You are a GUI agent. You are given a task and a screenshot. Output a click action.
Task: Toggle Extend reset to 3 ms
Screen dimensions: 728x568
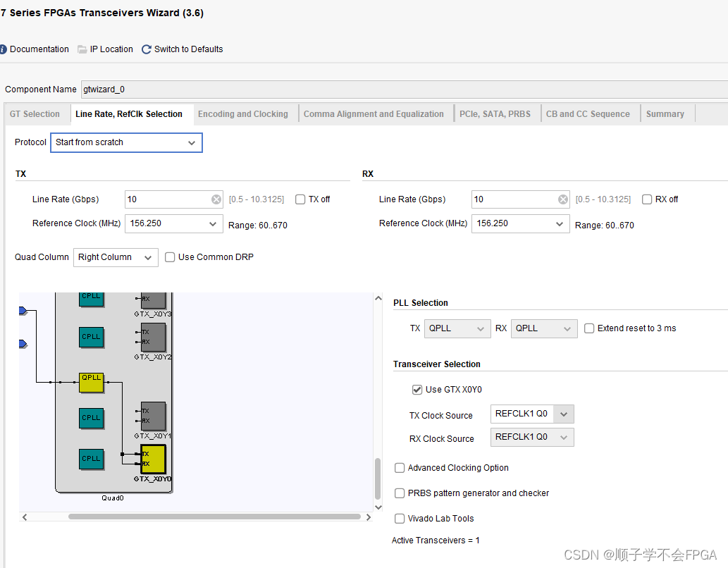coord(589,328)
